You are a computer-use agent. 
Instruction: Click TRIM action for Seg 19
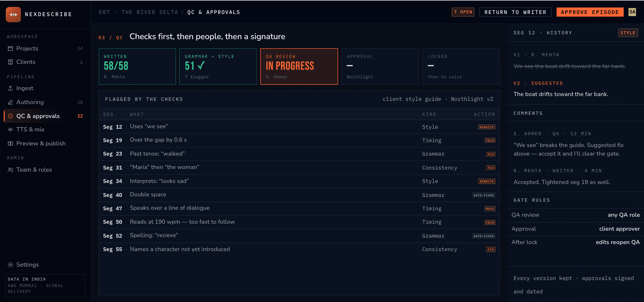490,140
